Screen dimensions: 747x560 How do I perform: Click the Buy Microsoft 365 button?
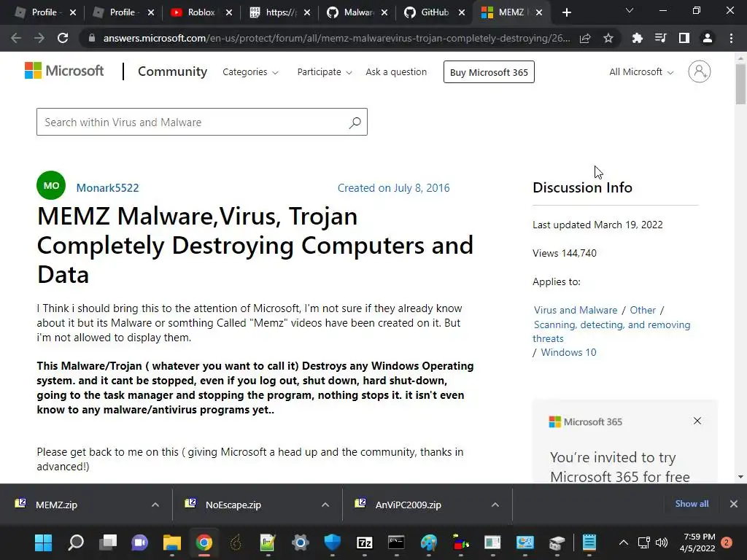coord(489,72)
